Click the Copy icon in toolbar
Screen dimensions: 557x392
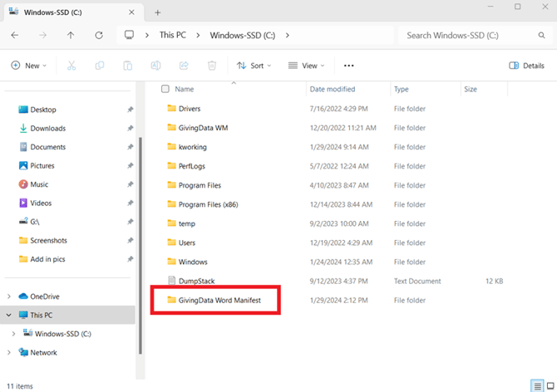pyautogui.click(x=100, y=66)
